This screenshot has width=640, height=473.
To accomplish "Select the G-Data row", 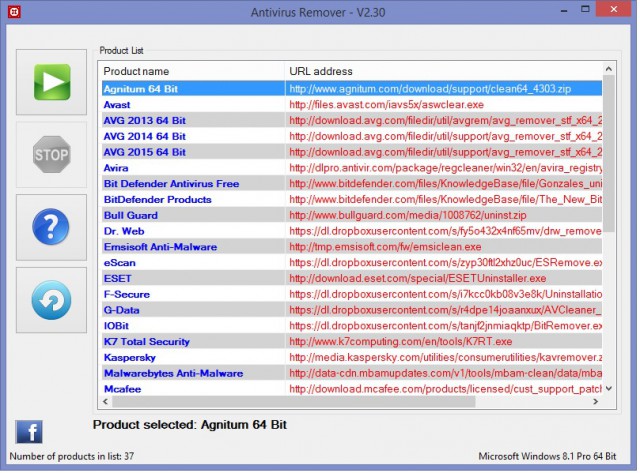I will coord(352,310).
